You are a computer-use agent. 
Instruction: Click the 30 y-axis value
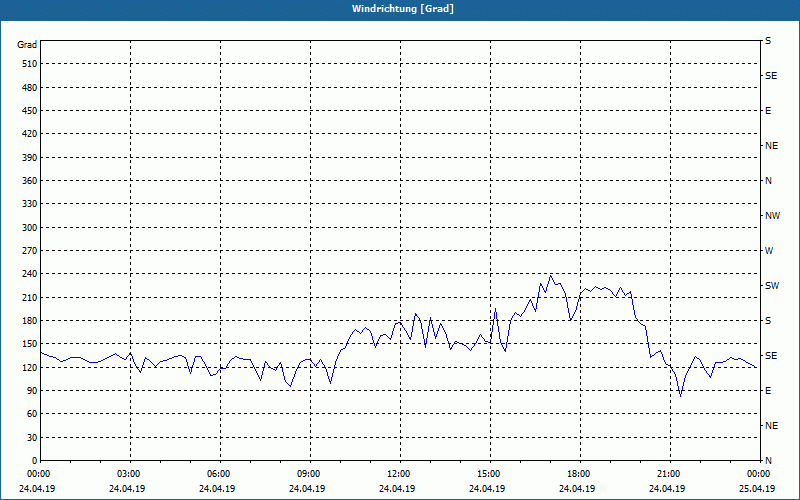(32, 438)
